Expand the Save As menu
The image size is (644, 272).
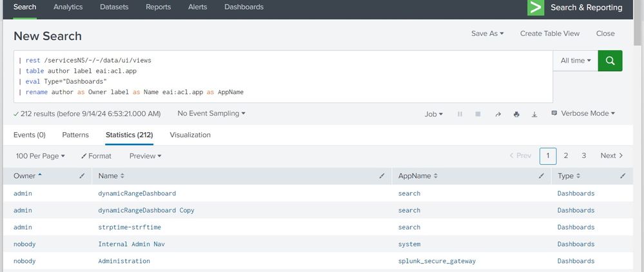click(487, 34)
